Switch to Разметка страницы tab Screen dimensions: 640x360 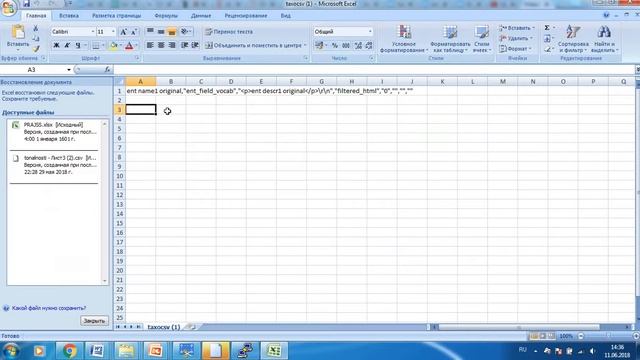point(116,16)
